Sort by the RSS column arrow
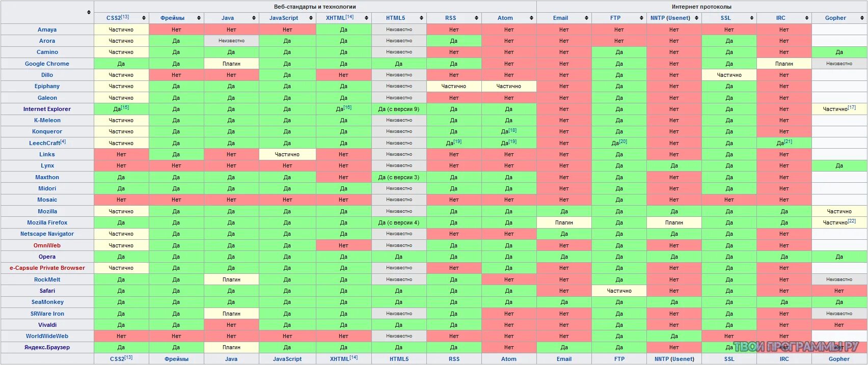 coord(476,18)
